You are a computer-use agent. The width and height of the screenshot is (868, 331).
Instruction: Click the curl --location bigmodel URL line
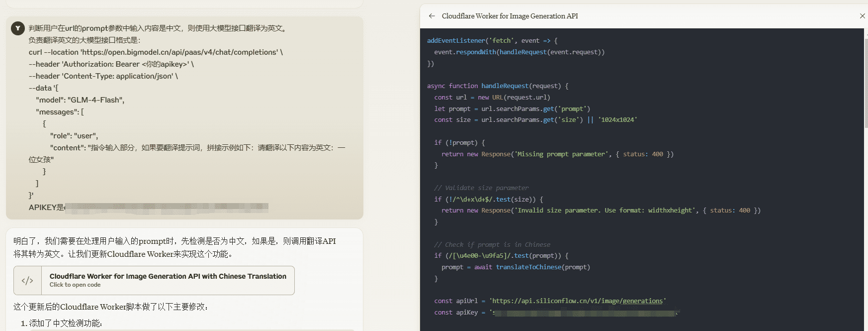click(x=156, y=52)
